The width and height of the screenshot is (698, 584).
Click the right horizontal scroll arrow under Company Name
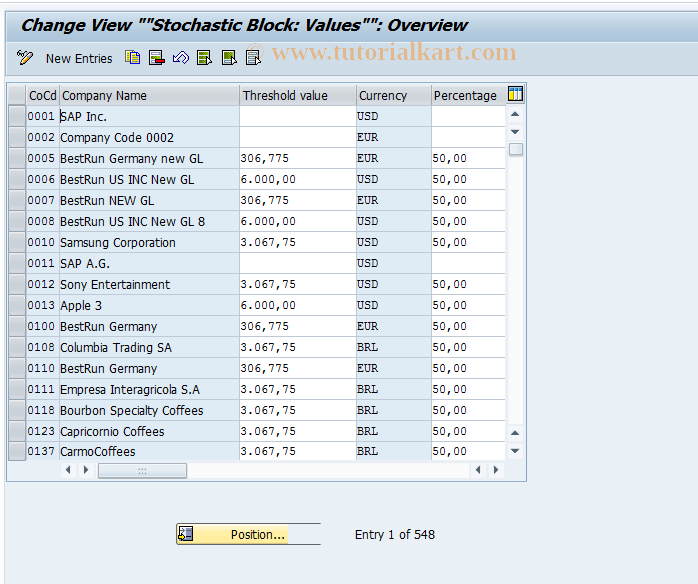coord(86,470)
